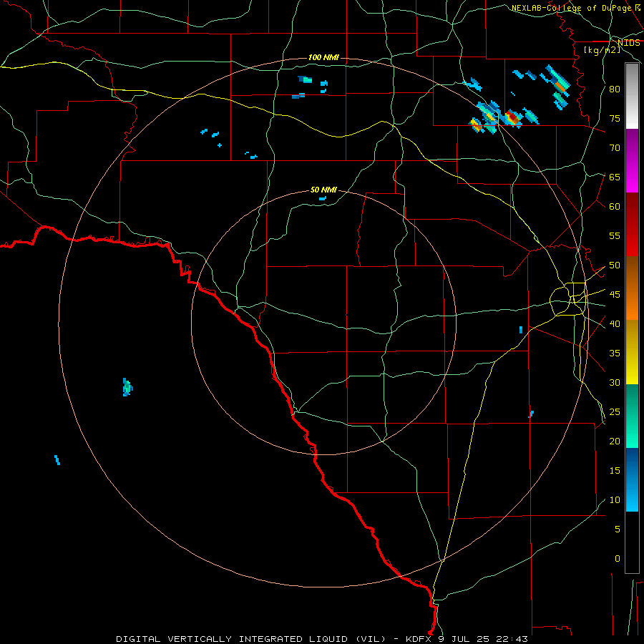Click the 55 value on the scale
Image resolution: width=644 pixels, height=644 pixels.
click(x=615, y=235)
